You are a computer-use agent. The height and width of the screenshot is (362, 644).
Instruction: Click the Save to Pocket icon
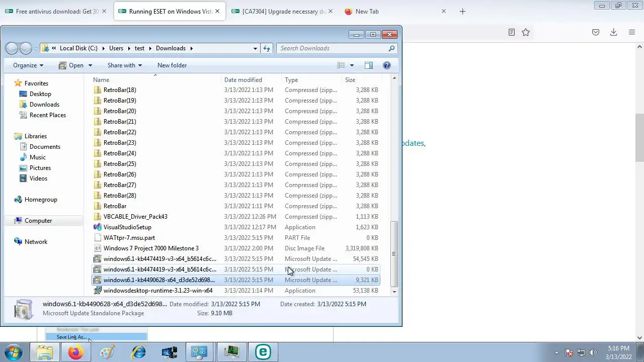coord(596,32)
